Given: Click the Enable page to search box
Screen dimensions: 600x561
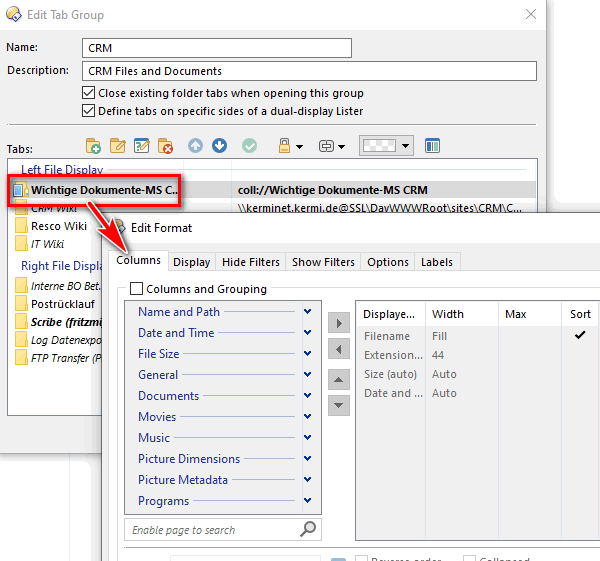Looking at the screenshot, I should click(x=223, y=530).
